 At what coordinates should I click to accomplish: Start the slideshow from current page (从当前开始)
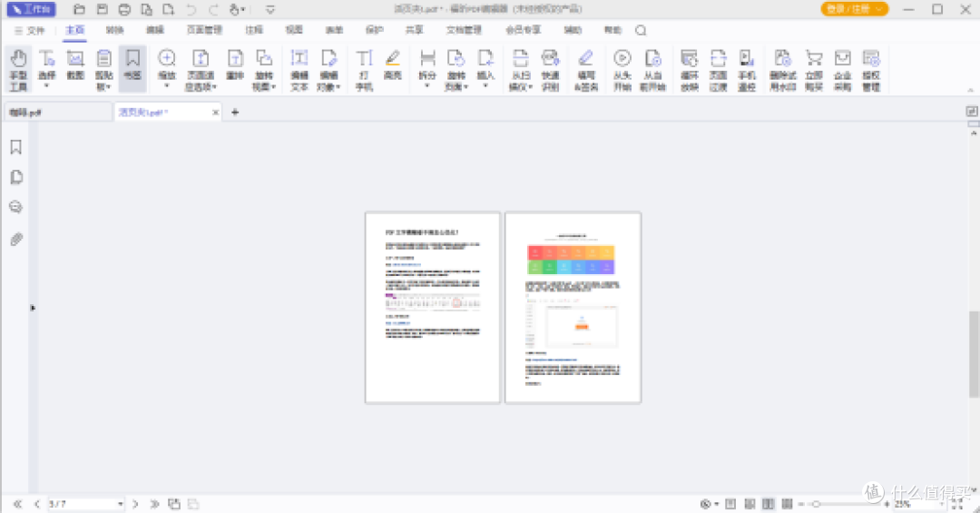[652, 69]
